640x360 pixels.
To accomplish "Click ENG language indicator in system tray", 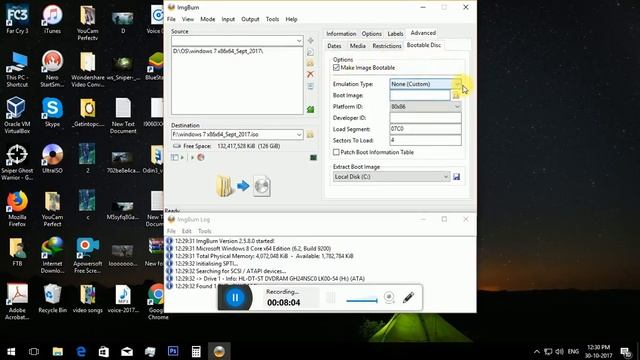I will tap(573, 351).
